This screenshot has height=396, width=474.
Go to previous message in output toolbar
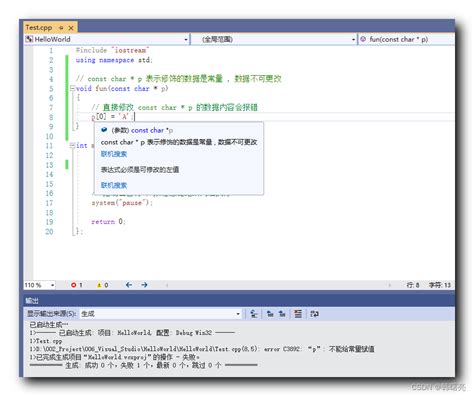(x=270, y=314)
